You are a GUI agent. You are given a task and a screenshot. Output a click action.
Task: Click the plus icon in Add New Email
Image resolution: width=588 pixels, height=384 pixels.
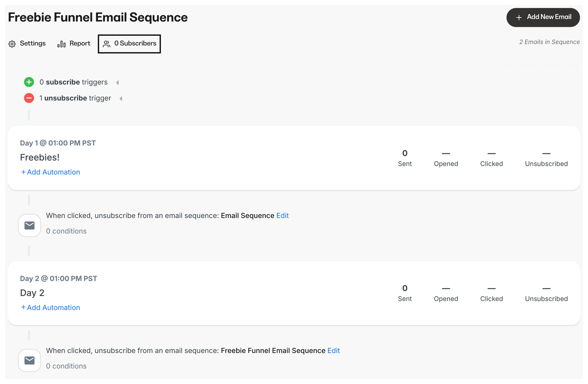point(519,17)
